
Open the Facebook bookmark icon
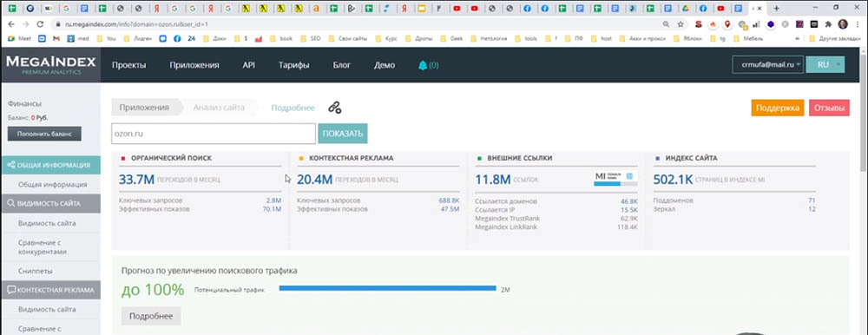coord(177,39)
